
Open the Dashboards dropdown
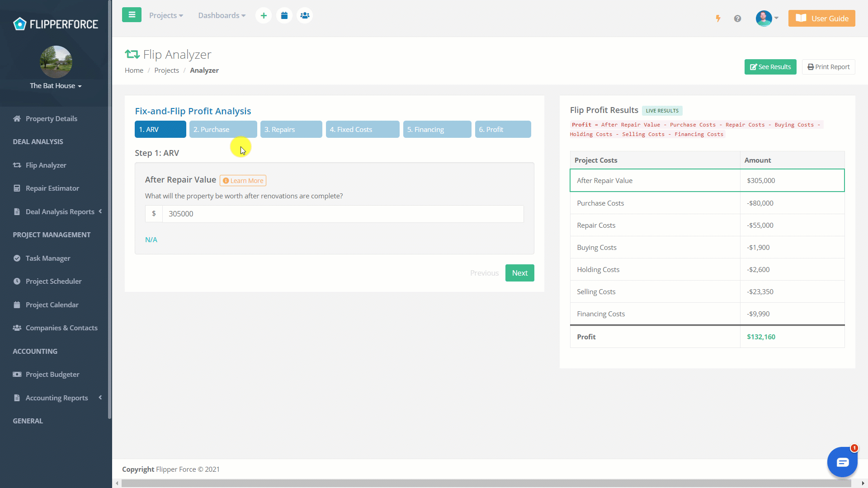pos(222,15)
